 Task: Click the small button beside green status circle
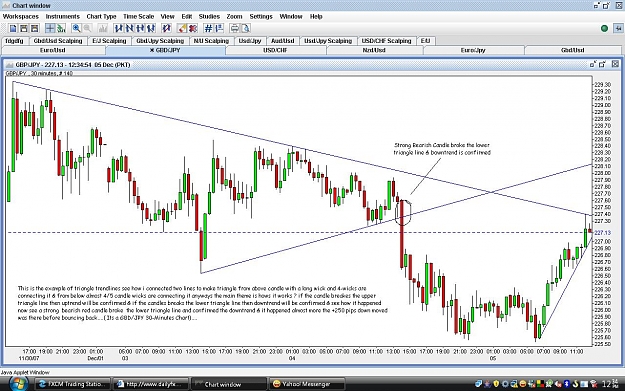(x=618, y=28)
